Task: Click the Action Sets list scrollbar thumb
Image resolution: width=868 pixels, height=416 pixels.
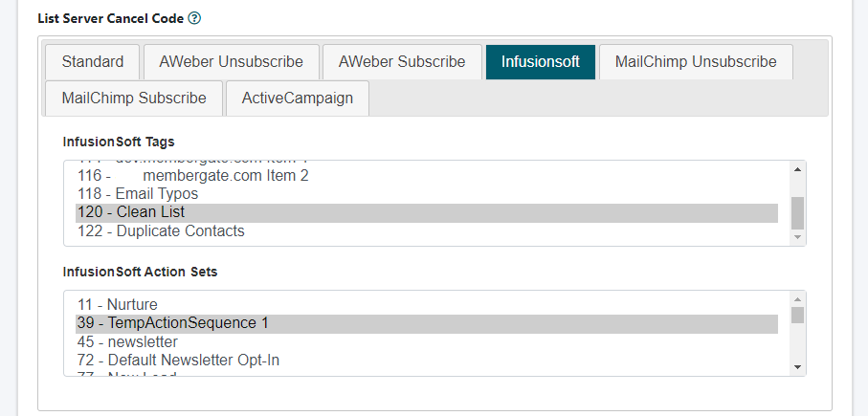Action: pos(798,316)
